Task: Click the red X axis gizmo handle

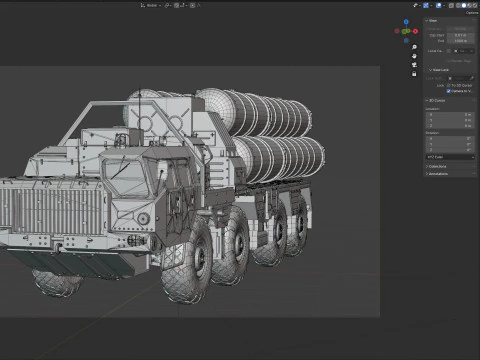Action: pos(415,31)
